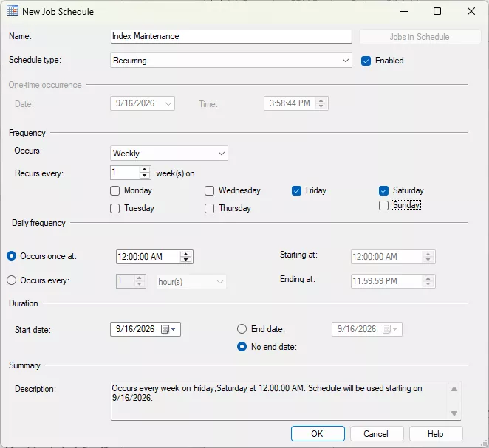
Task: Decrement the Occurs once at time
Action: 186,260
